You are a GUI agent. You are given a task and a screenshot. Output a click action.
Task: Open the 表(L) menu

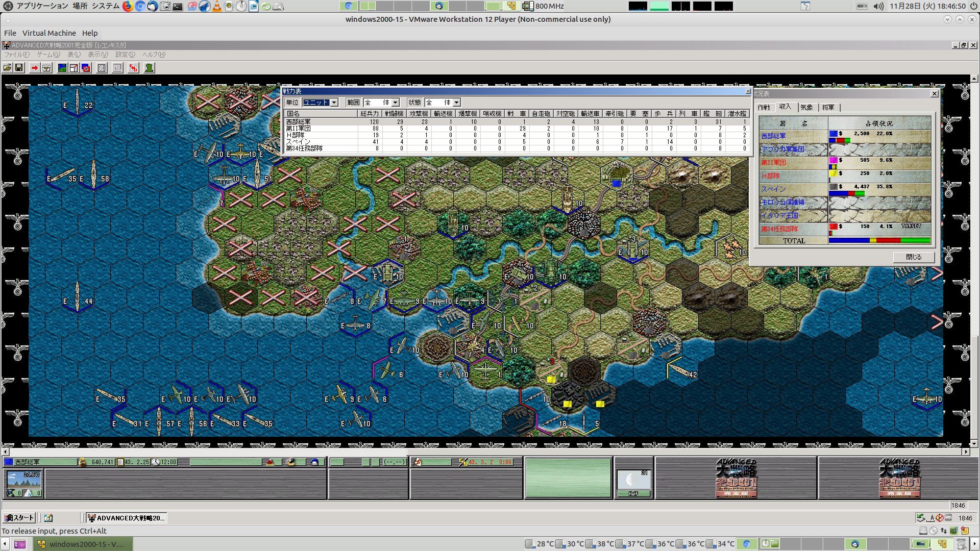[74, 55]
